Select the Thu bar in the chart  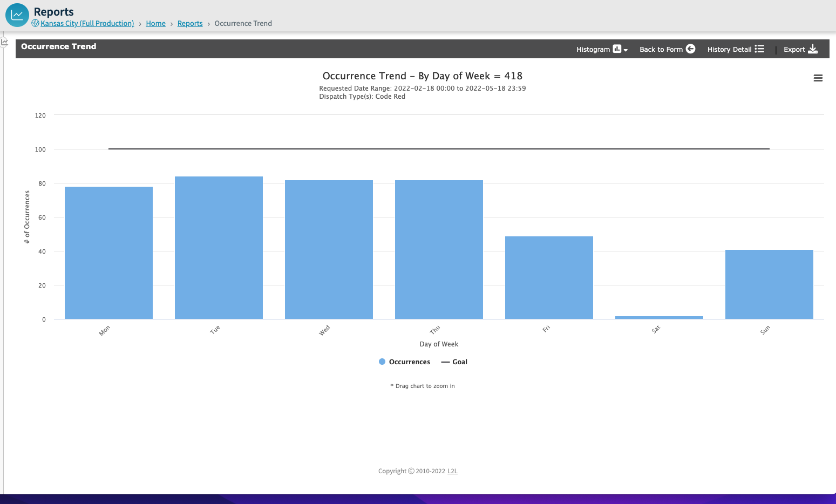click(x=439, y=250)
